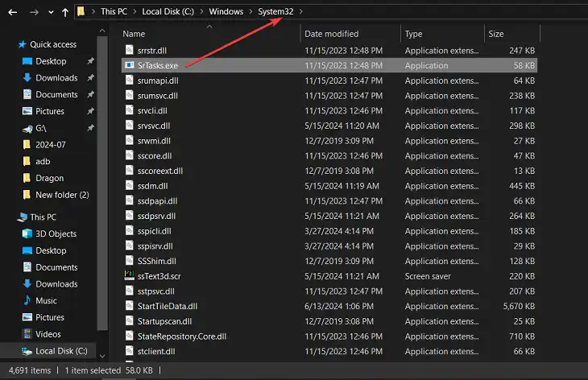Open pinned Downloads under Quick access

click(x=56, y=78)
